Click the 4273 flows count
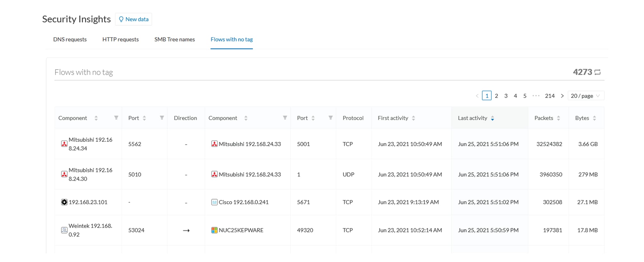 coord(583,72)
